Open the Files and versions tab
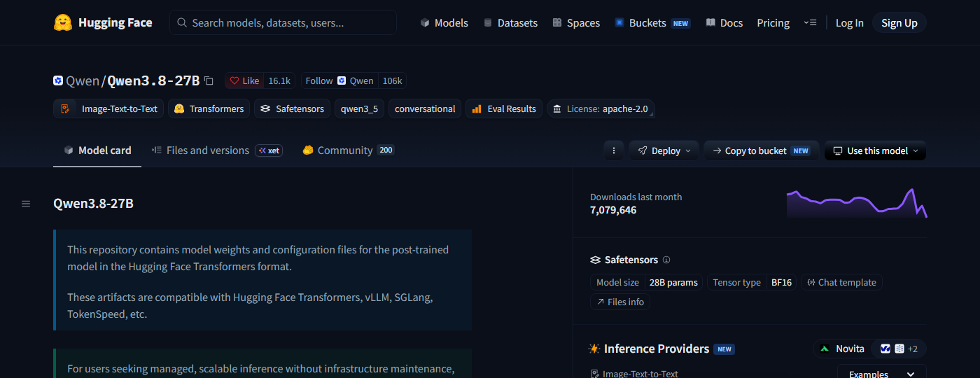The image size is (980, 378). point(217,150)
